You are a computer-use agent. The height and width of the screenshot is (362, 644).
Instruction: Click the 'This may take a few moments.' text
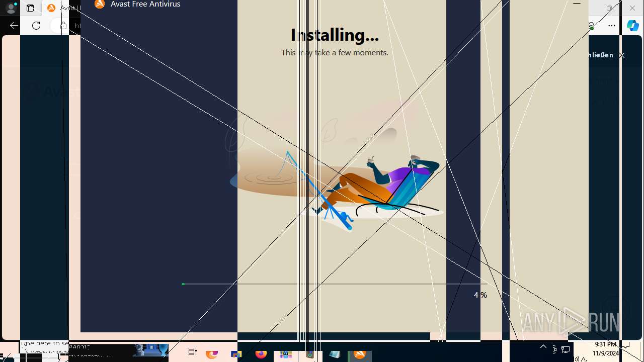pos(335,52)
